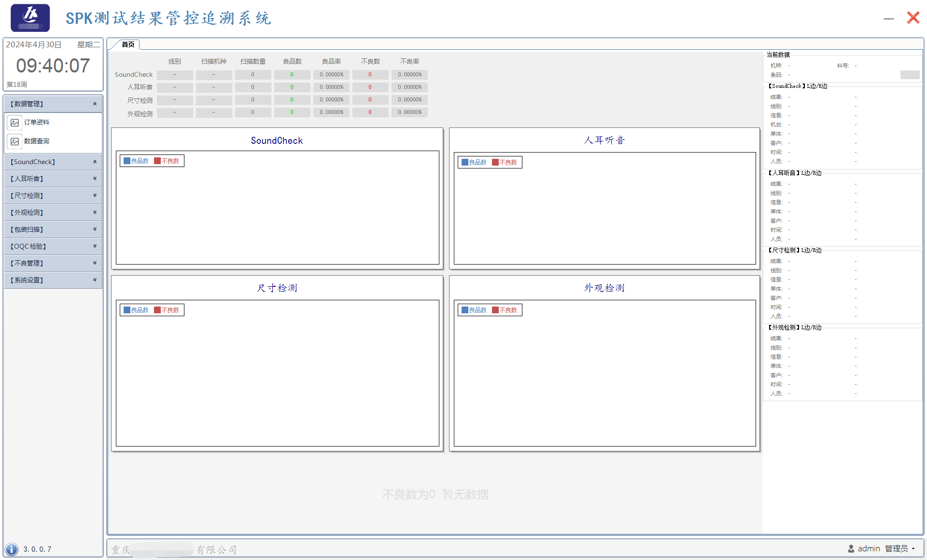Collapse the 【数据管理】 section
This screenshot has height=560, width=927.
(x=95, y=104)
